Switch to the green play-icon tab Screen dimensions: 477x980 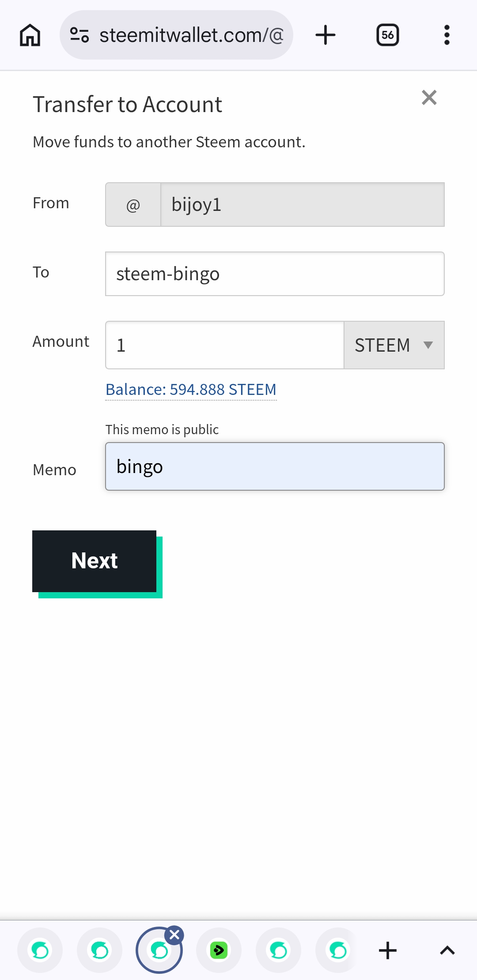click(x=219, y=950)
